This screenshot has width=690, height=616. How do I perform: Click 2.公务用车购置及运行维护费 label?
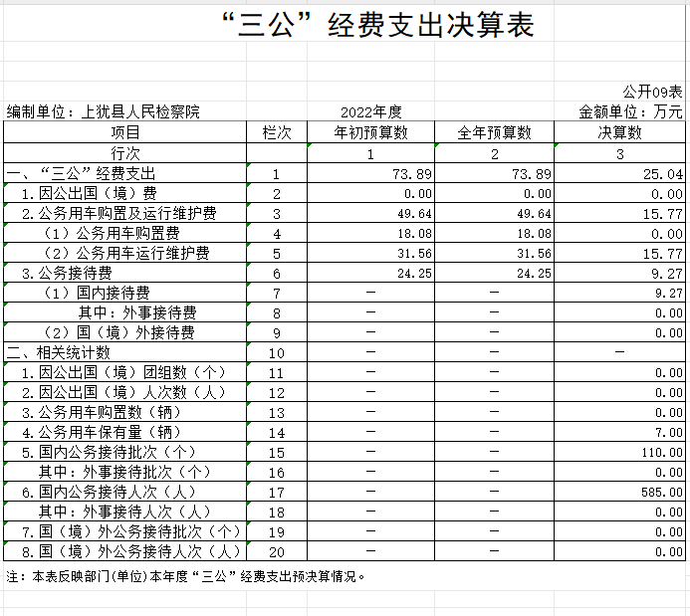[119, 213]
